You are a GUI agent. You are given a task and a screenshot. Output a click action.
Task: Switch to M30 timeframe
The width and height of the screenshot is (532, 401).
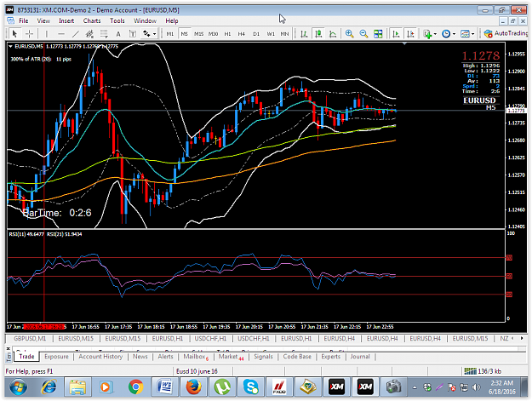[x=213, y=33]
